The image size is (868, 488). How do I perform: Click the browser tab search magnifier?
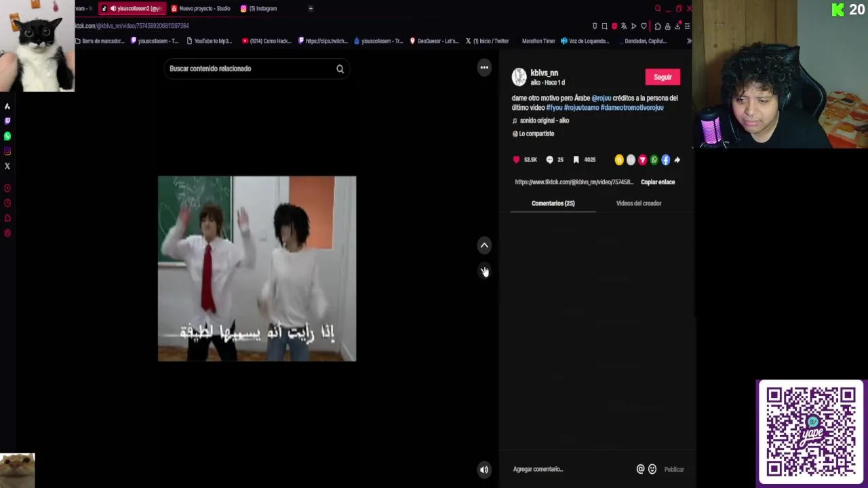(657, 8)
